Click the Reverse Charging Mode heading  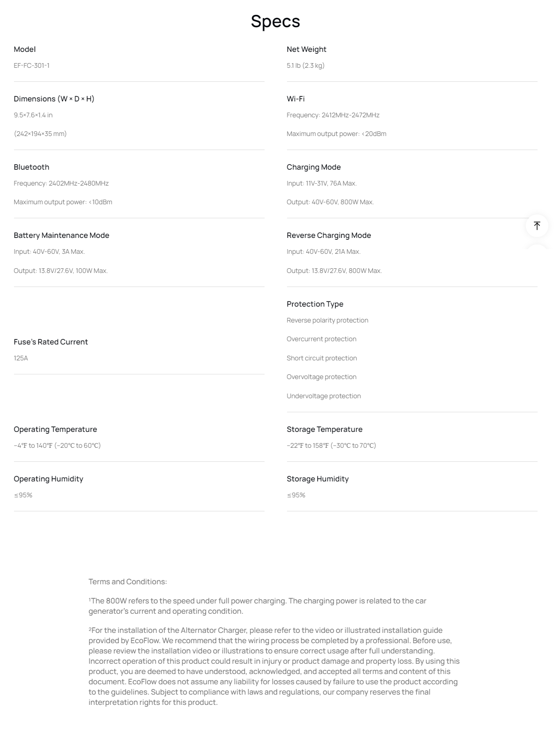pos(329,236)
